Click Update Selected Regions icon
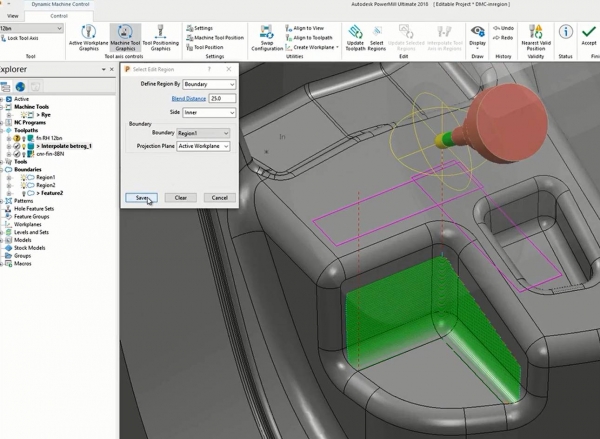The image size is (600, 439). [406, 31]
